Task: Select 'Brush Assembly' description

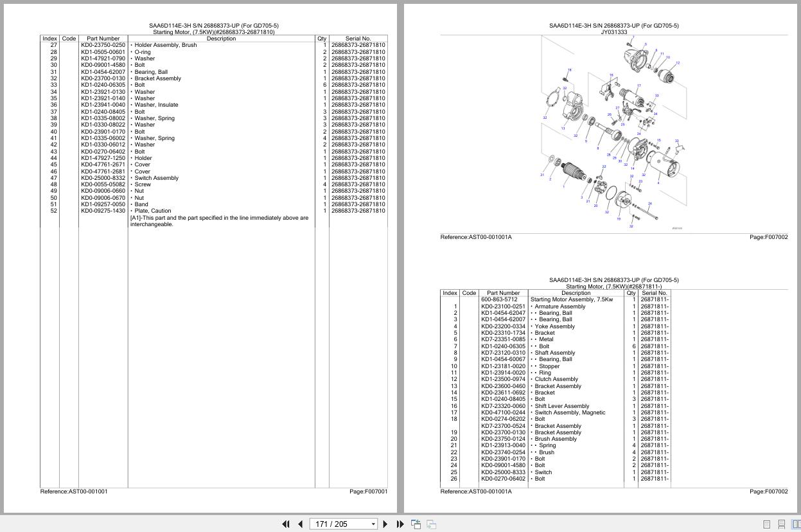Action: 556,439
